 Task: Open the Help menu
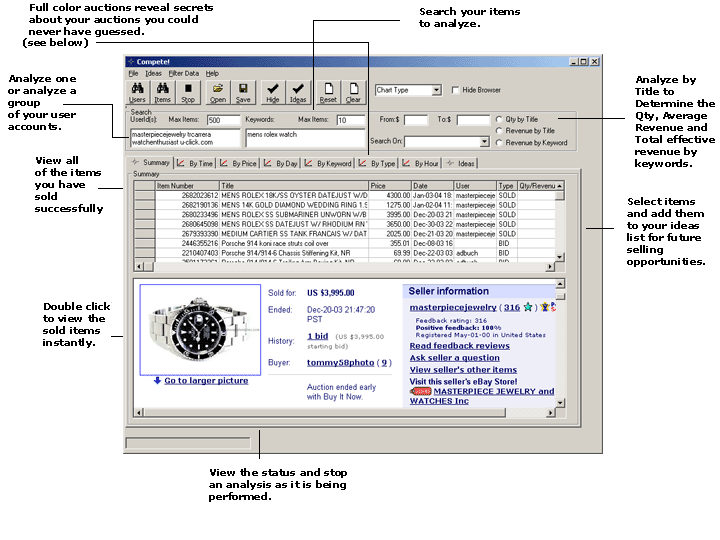212,73
